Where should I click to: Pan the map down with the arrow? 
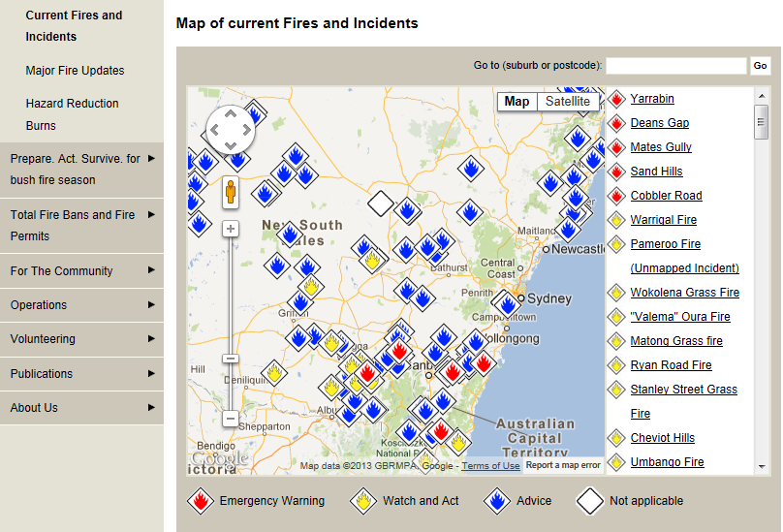tap(231, 146)
